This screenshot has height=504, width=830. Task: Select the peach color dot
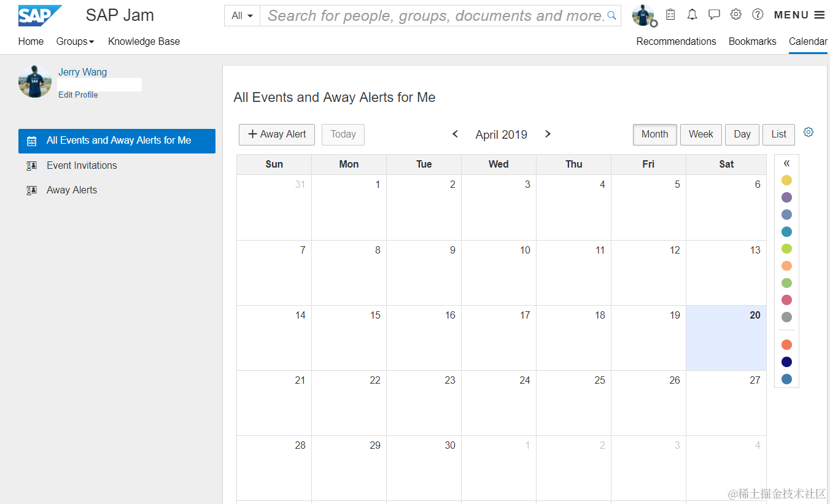click(x=786, y=266)
